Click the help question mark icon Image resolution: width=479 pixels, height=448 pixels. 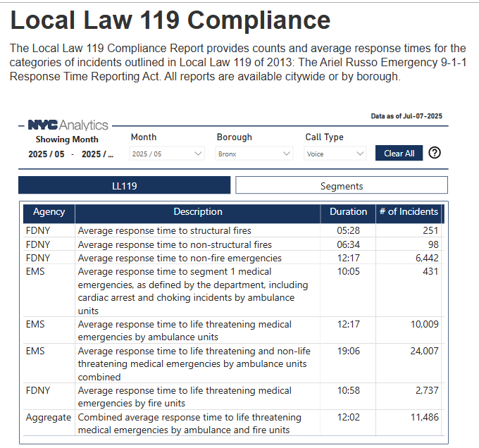(435, 153)
